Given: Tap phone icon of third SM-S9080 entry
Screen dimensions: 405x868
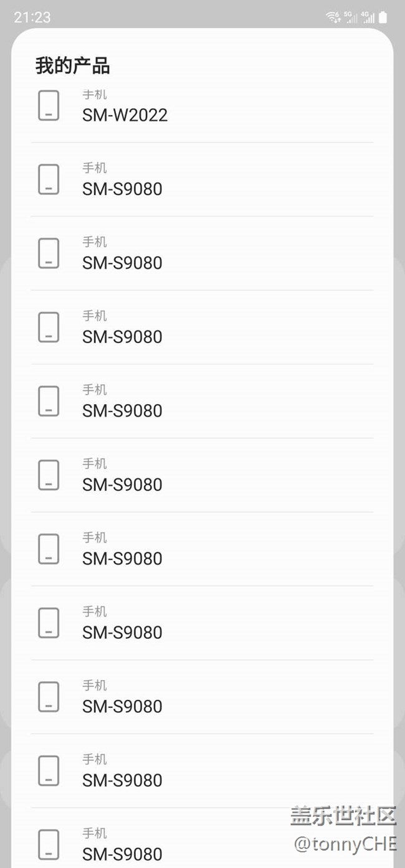Looking at the screenshot, I should [x=49, y=328].
